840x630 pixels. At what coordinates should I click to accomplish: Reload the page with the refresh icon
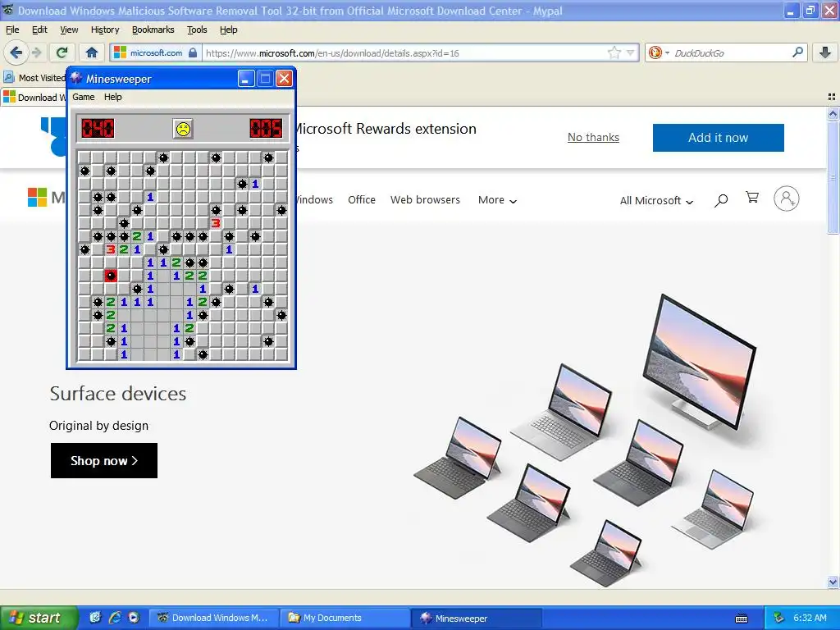tap(62, 52)
